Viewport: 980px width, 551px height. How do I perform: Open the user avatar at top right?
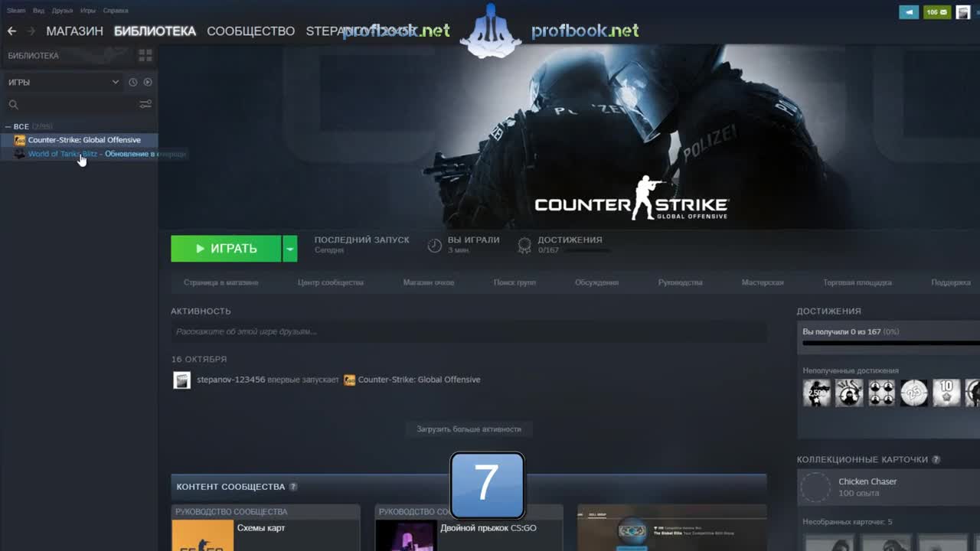[x=963, y=12]
